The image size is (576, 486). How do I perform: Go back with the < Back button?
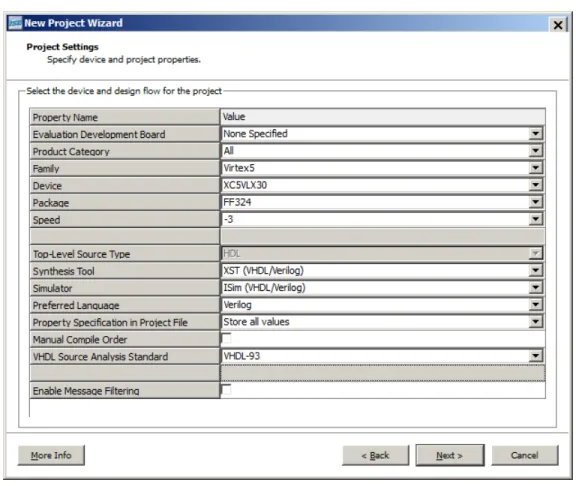375,456
